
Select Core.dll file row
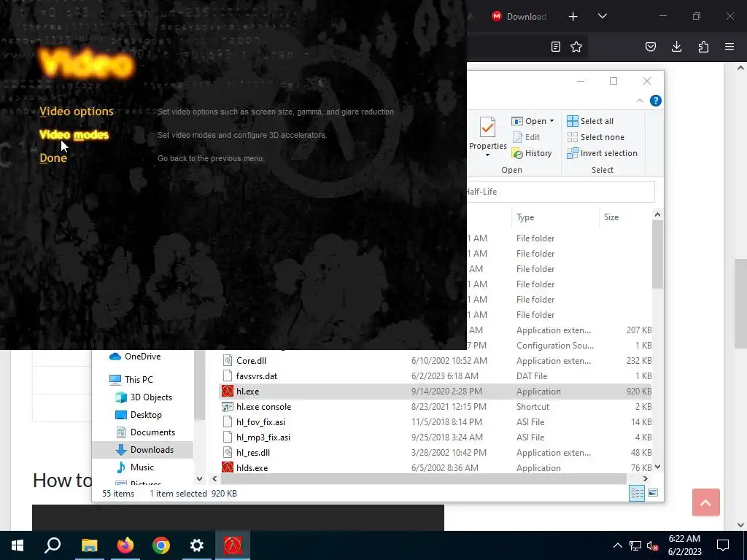click(436, 361)
